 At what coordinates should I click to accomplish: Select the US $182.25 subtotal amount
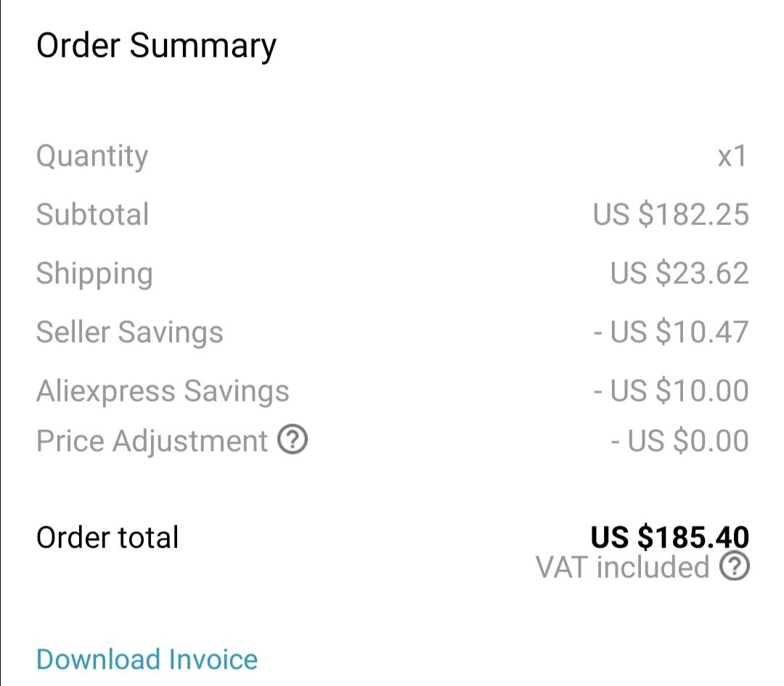[x=671, y=214]
